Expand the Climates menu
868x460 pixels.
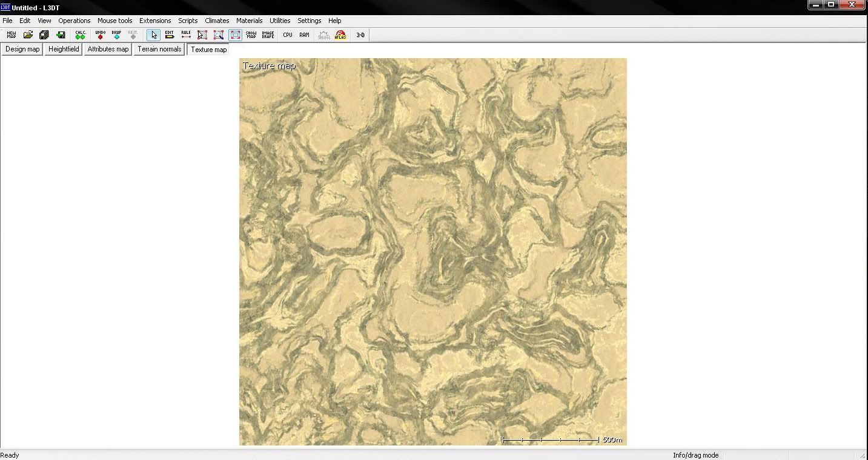click(x=217, y=21)
